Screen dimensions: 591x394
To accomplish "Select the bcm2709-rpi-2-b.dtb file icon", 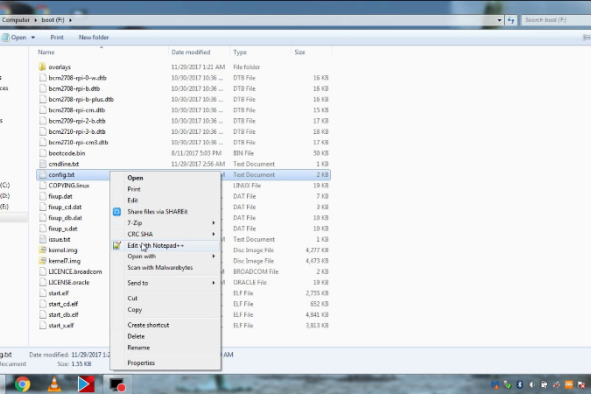I will tap(43, 121).
